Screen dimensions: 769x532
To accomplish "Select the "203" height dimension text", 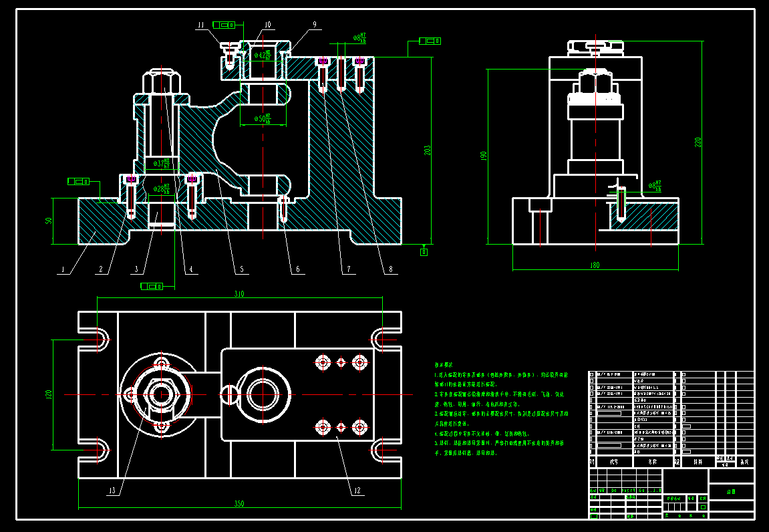I will pyautogui.click(x=428, y=150).
